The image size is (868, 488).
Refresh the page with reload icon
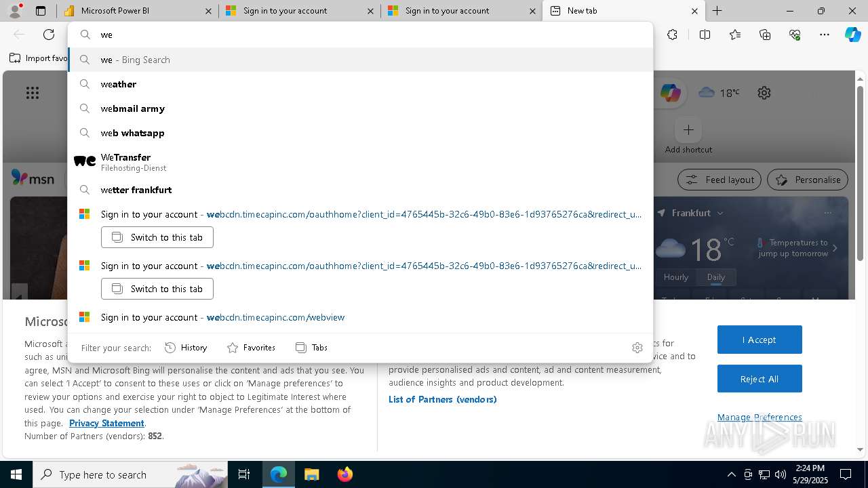pyautogui.click(x=49, y=35)
